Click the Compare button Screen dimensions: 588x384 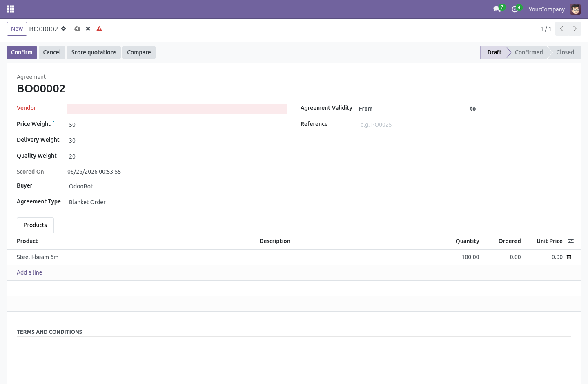[x=139, y=52]
